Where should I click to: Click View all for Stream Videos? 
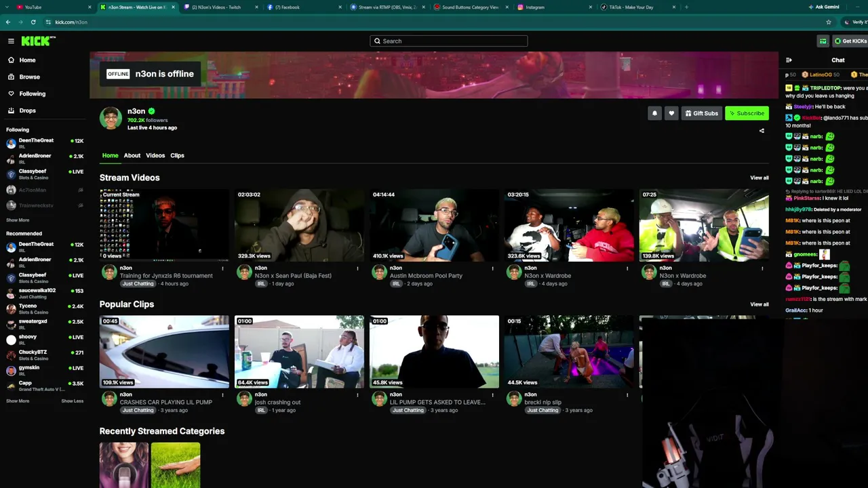pos(759,178)
